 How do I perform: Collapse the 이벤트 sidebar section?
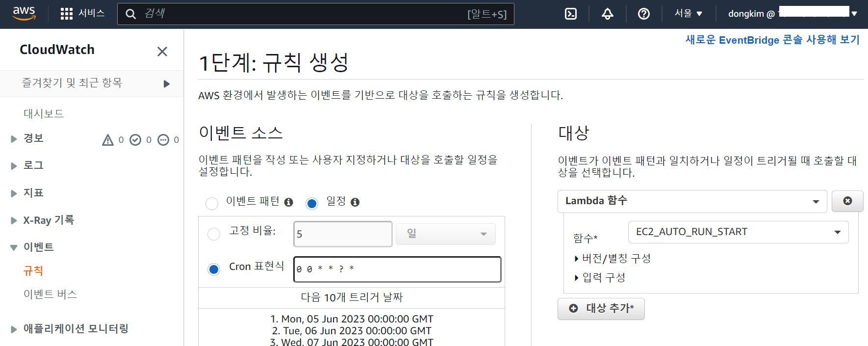pos(14,248)
